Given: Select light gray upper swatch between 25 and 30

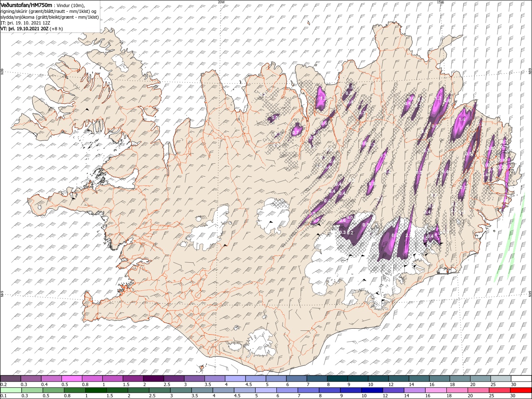Looking at the screenshot, I should point(500,379).
